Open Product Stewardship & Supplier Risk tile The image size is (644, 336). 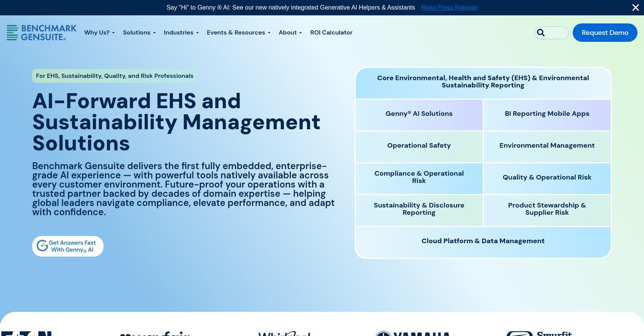click(547, 210)
